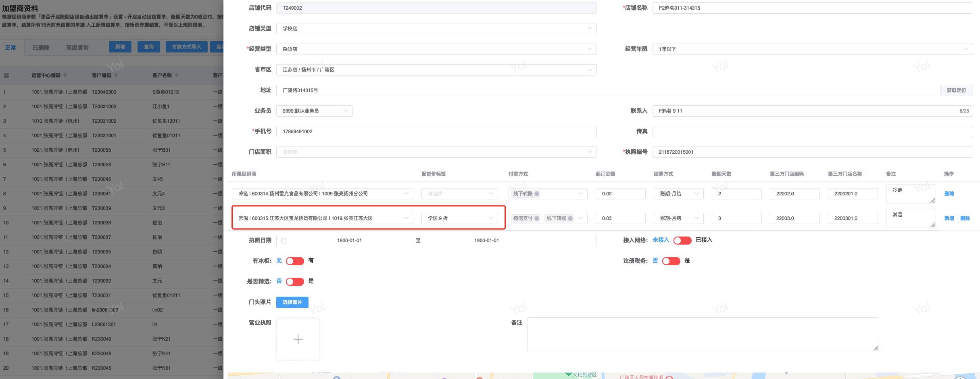This screenshot has width=980, height=379.
Task: Toggle the 有冰柜 switch
Action: point(295,261)
